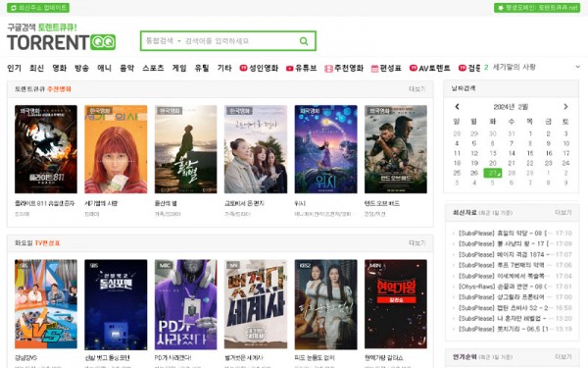Select the 방송 menu item
Viewport: 588px width, 368px height.
point(81,68)
